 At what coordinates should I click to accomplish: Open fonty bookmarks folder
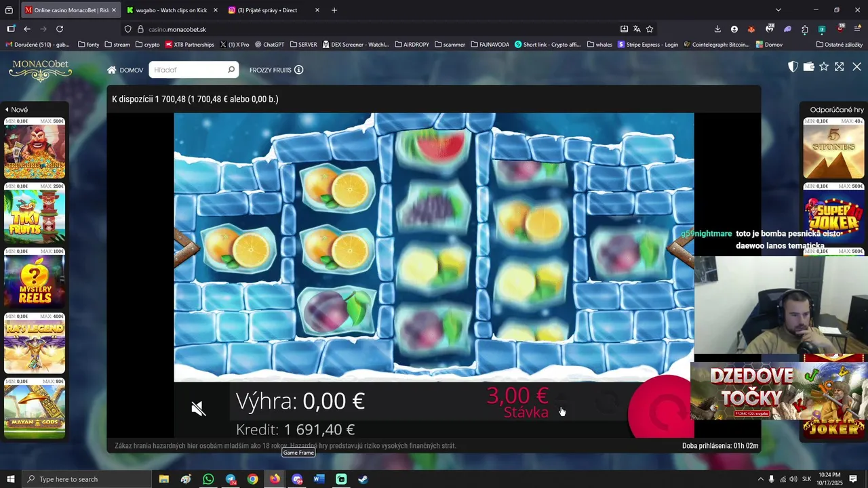89,45
